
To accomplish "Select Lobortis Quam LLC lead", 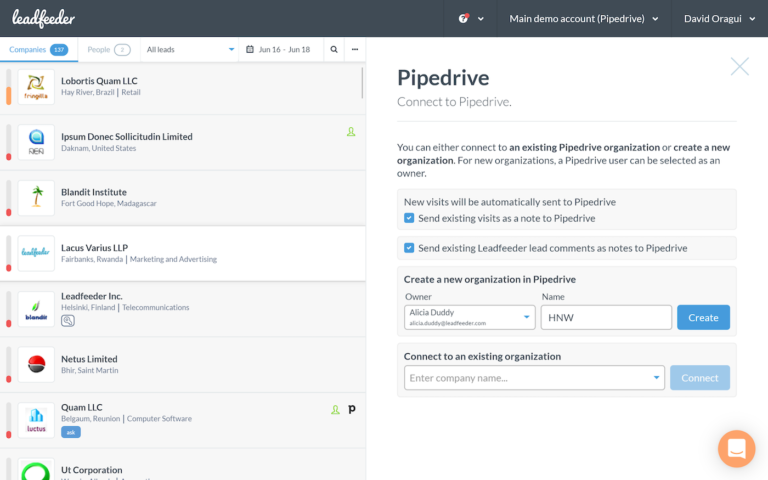I will point(183,87).
